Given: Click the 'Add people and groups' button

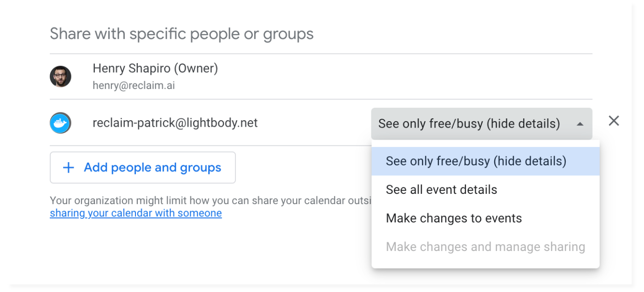Looking at the screenshot, I should coord(143,168).
